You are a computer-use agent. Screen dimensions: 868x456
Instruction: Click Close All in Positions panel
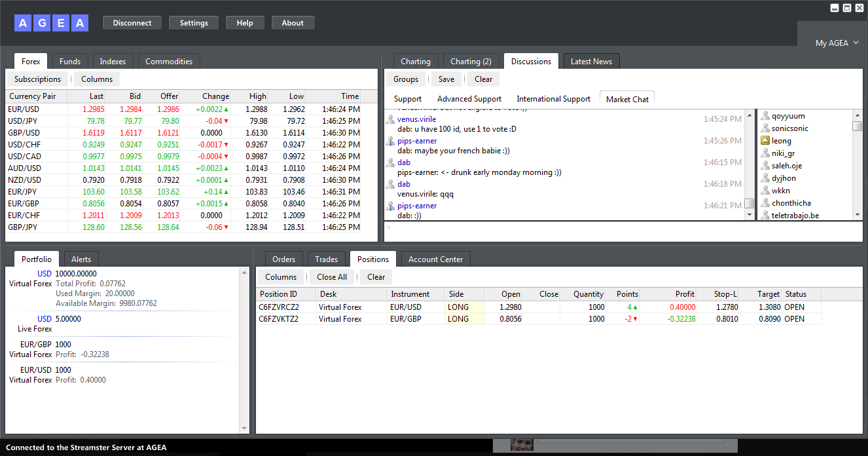332,277
